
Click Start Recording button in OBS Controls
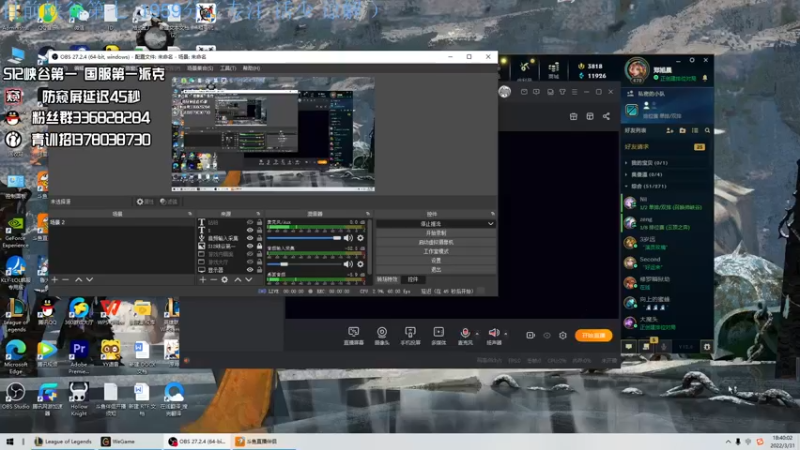436,233
